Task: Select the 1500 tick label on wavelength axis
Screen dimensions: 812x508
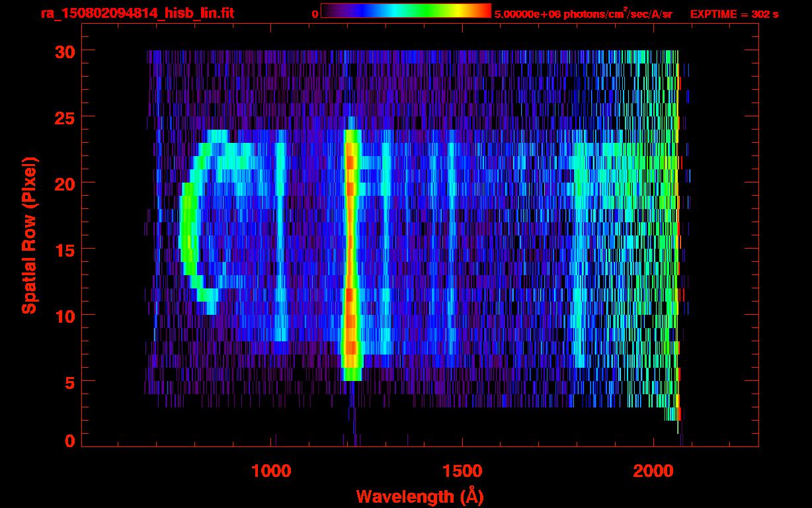Action: [462, 471]
